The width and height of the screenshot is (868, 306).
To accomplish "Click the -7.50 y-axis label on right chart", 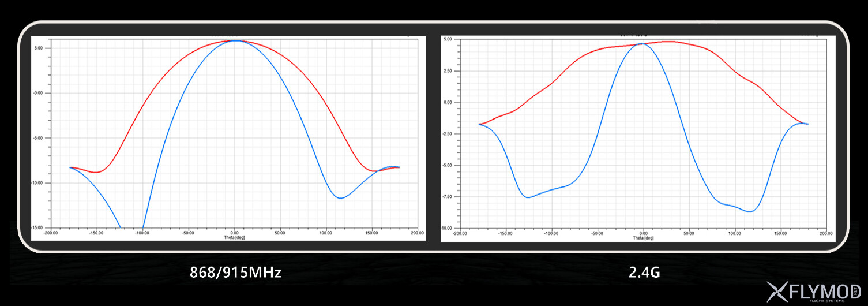I will click(446, 197).
